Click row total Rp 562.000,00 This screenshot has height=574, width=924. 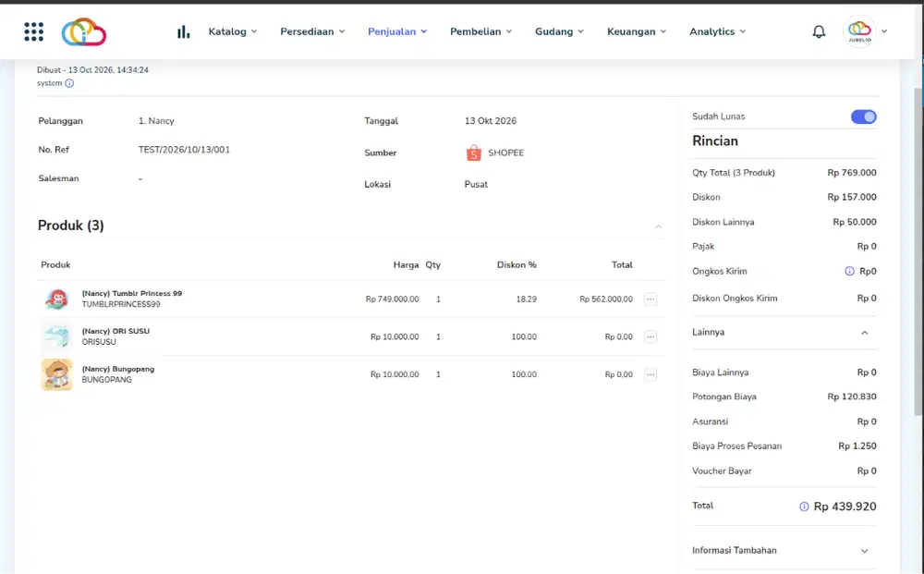(606, 299)
